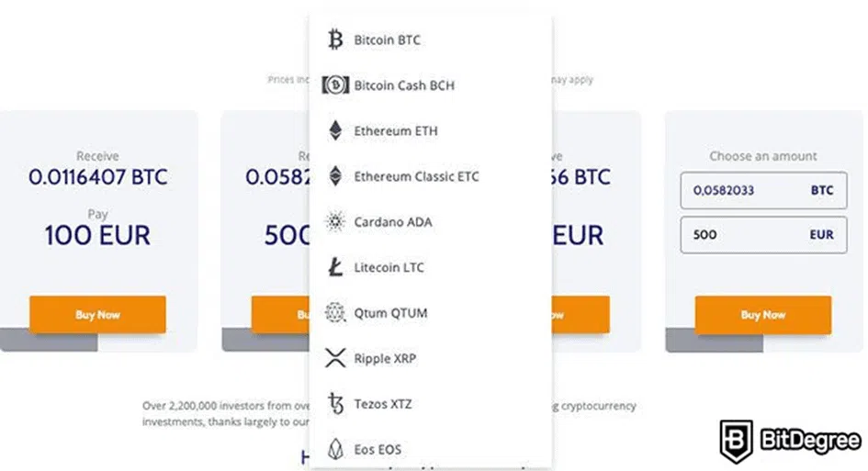Screen dimensions: 868x471
Task: Click Buy Now under Choose an amount
Action: click(x=762, y=314)
